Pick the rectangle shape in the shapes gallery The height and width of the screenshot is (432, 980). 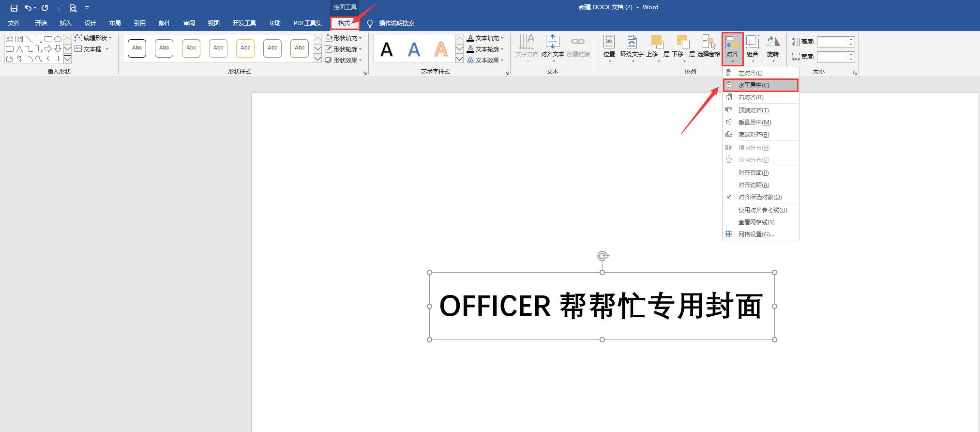48,39
